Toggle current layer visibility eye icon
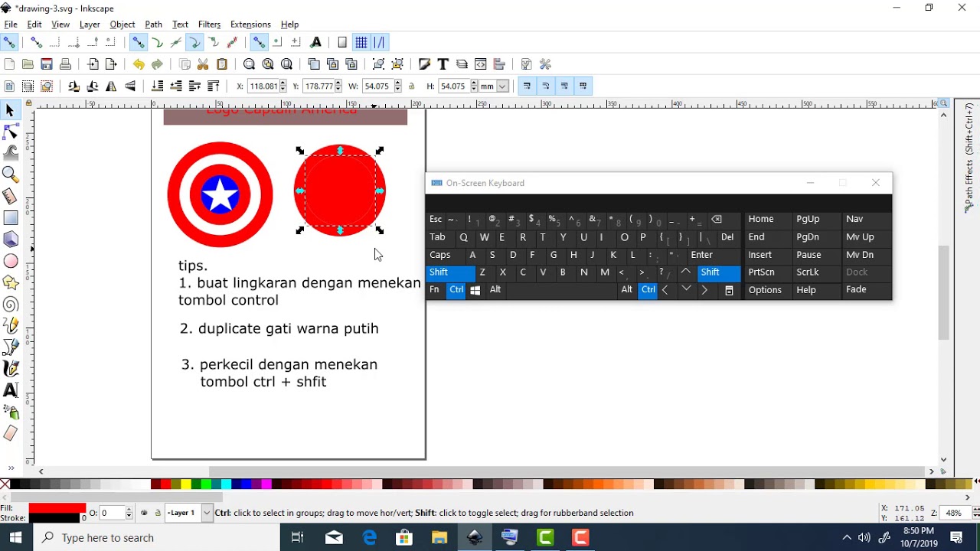The image size is (980, 551). point(145,513)
